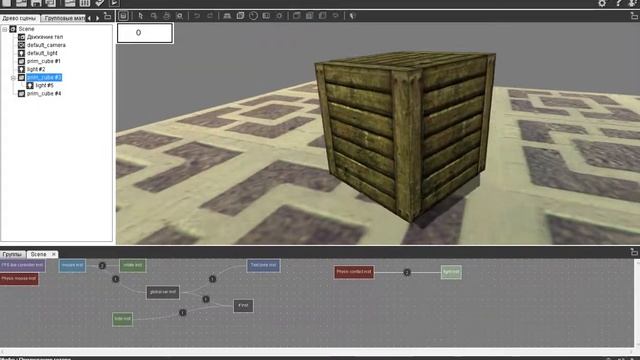The width and height of the screenshot is (640, 360).
Task: Click the link badge between mouse root and rotate root
Action: coord(102,266)
